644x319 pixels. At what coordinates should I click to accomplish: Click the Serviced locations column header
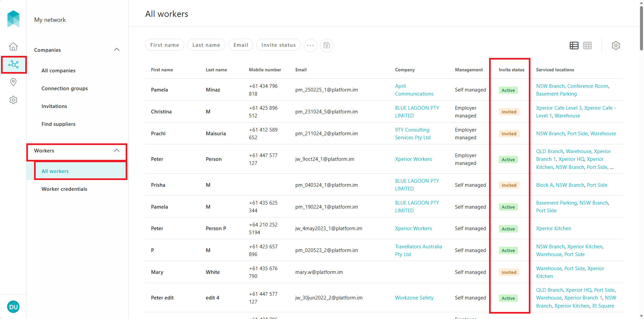pyautogui.click(x=555, y=70)
